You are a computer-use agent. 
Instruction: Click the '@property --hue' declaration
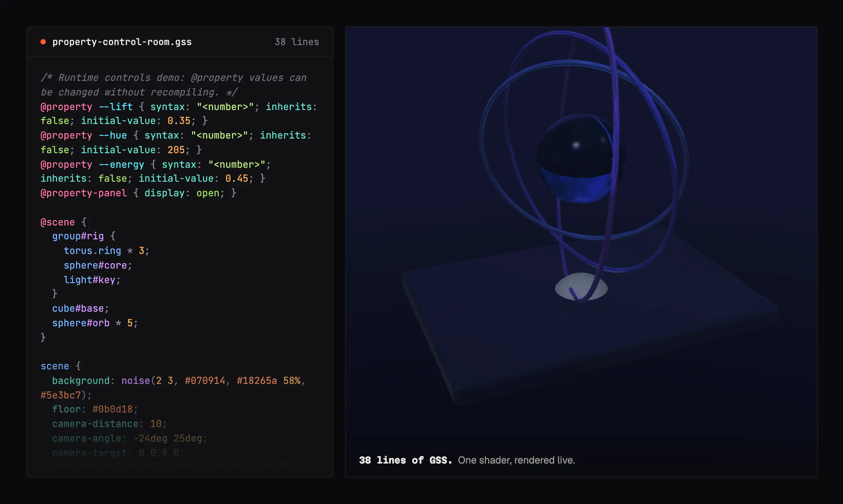[84, 136]
